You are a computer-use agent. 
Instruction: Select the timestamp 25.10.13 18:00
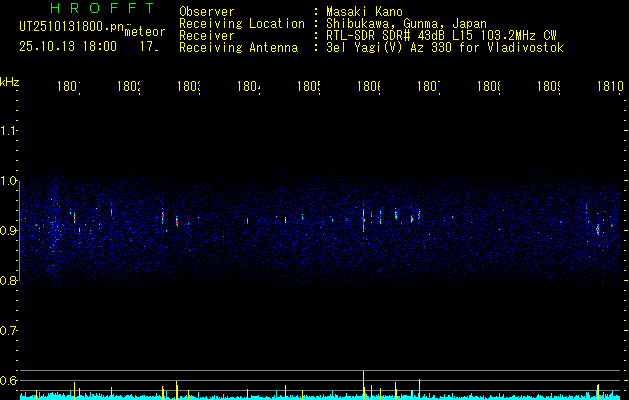[x=68, y=47]
